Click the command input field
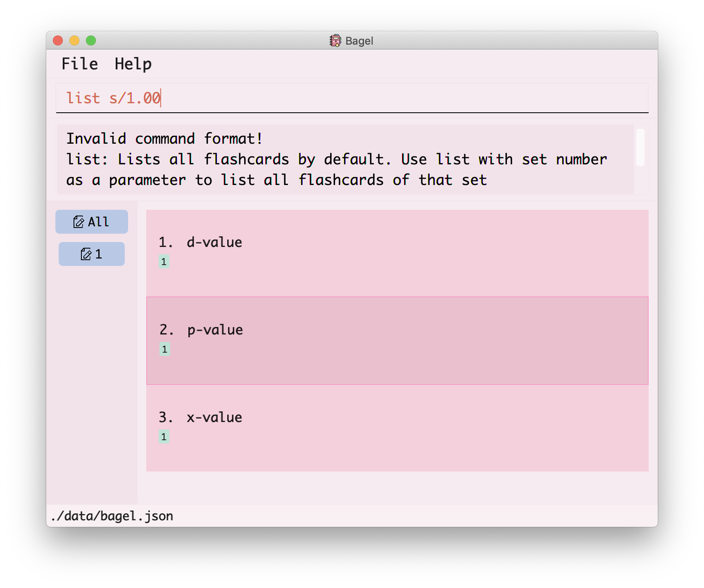704x588 pixels. tap(352, 98)
